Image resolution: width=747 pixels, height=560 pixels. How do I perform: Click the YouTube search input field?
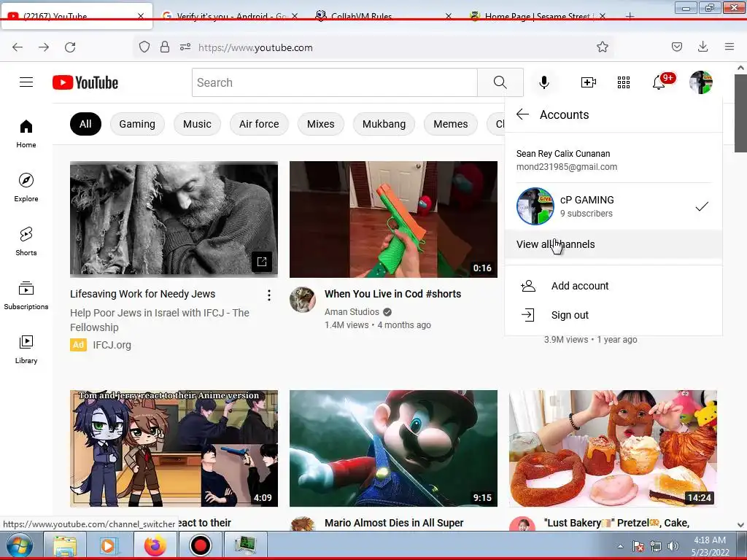coord(334,82)
